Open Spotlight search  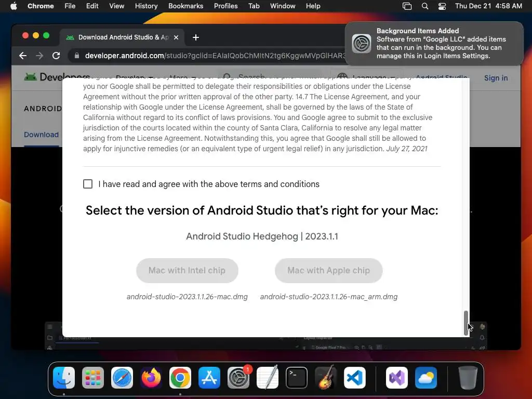click(425, 6)
